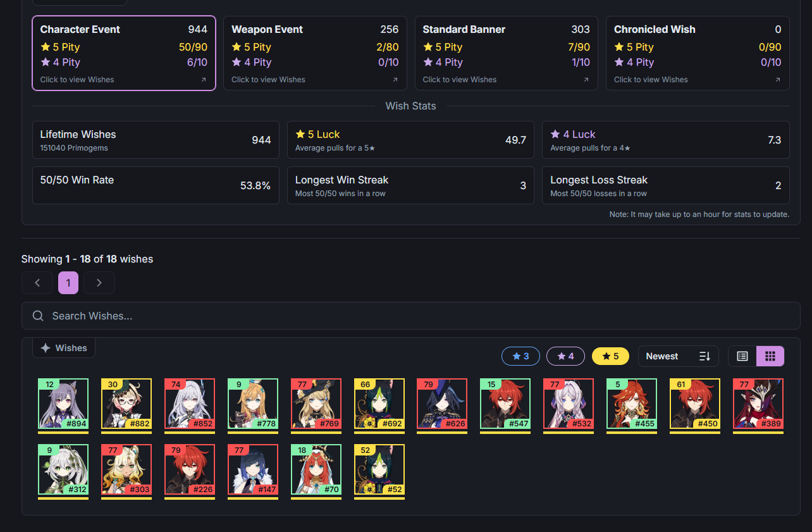Click the Lifetime Wishes stat card
Image resolution: width=812 pixels, height=532 pixels.
(x=156, y=140)
